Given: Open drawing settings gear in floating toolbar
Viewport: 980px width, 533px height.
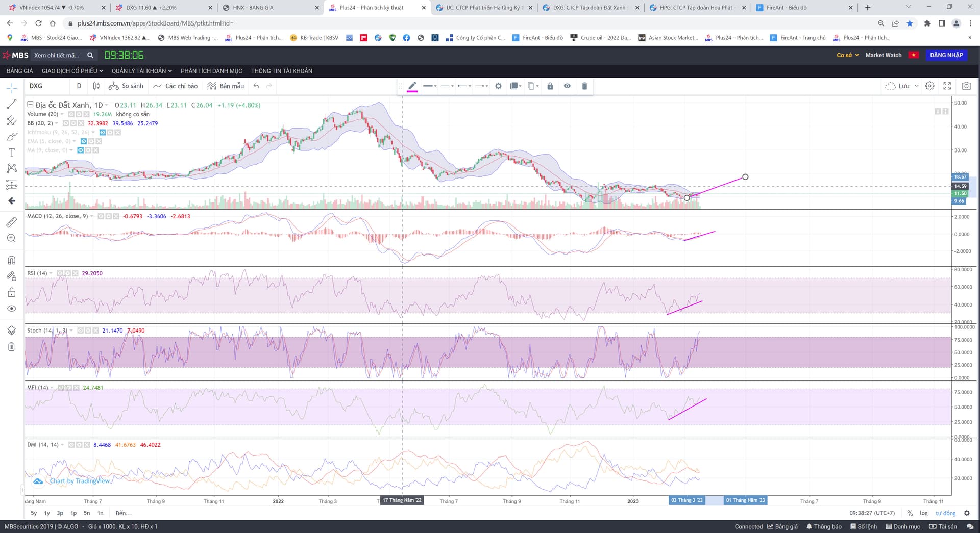Looking at the screenshot, I should (x=498, y=86).
